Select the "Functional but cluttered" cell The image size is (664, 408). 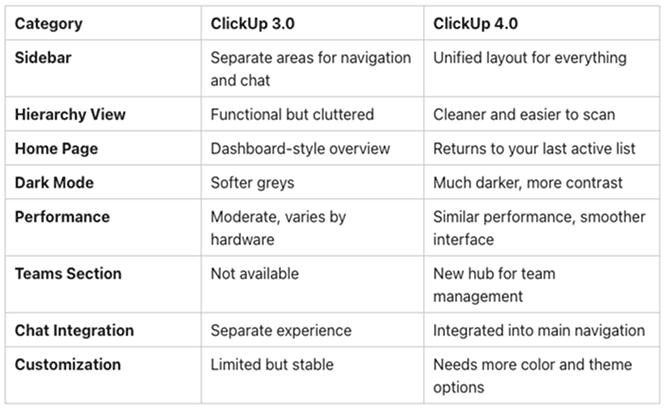(x=292, y=115)
